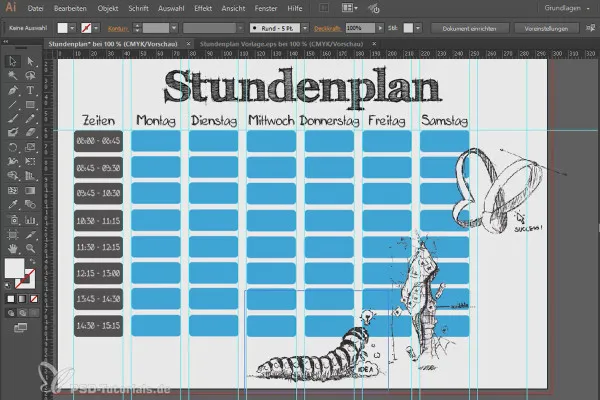Viewport: 600px width, 400px height.
Task: Select the Direct Selection tool
Action: 30,61
